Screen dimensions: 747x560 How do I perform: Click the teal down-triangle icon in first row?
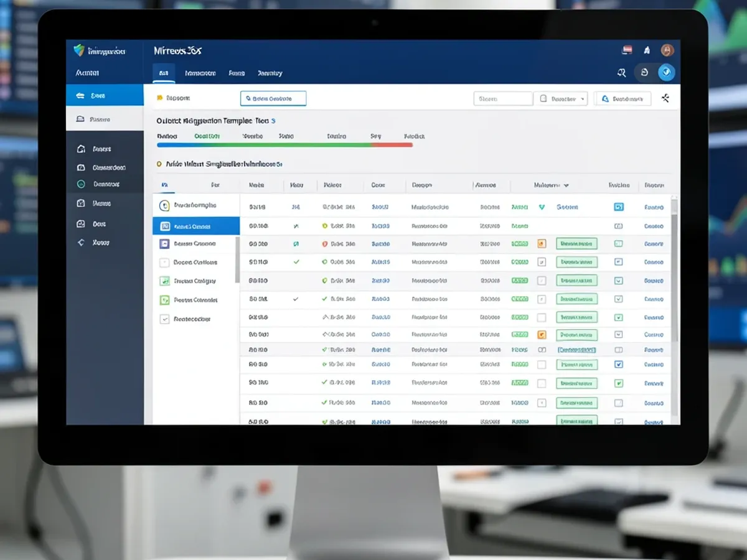pyautogui.click(x=542, y=207)
